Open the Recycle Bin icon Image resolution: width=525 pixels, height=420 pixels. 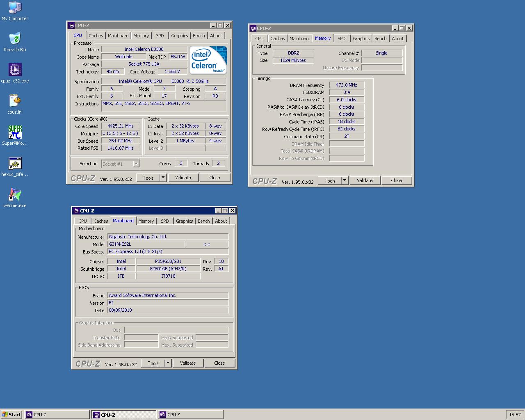click(x=15, y=42)
